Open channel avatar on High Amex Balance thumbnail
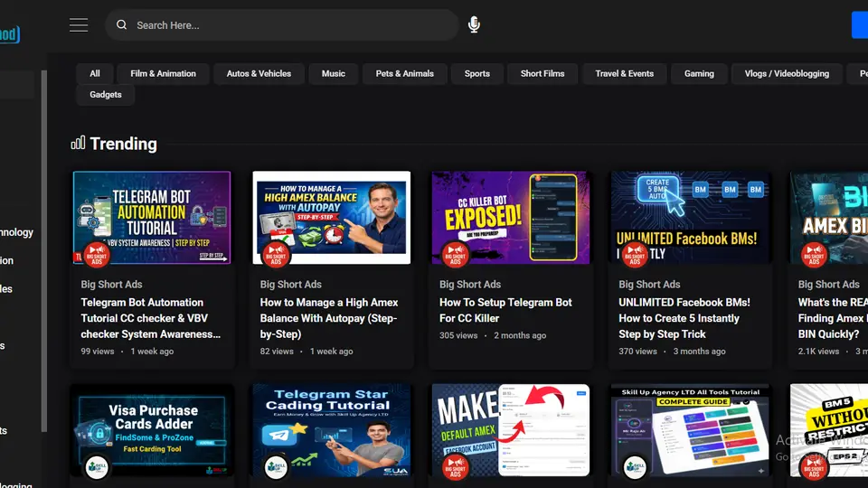Screen dimensions: 868x488 click(x=276, y=255)
